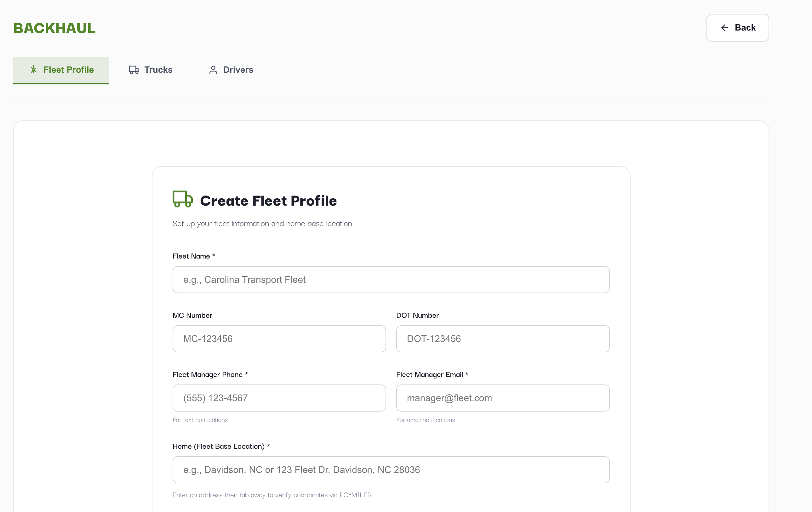The width and height of the screenshot is (812, 512).
Task: Click the Fleet Manager Email input field
Action: click(502, 398)
